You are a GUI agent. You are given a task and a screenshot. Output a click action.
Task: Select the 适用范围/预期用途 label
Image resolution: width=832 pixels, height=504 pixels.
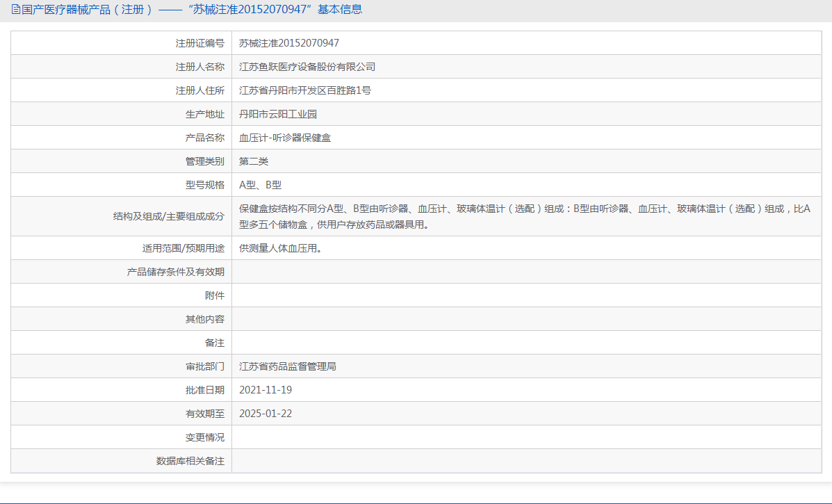pos(183,248)
